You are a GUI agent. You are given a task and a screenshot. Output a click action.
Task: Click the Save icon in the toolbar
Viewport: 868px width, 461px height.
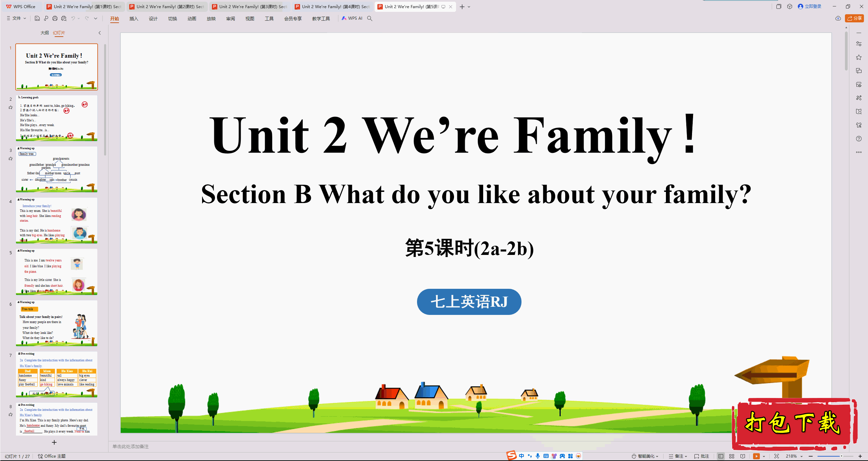coord(37,18)
